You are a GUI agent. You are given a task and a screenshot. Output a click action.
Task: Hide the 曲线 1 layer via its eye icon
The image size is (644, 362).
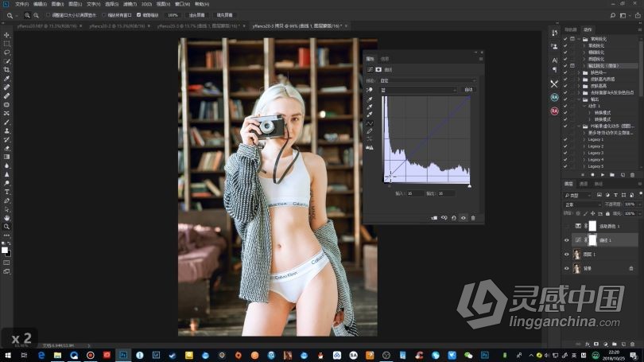coord(567,239)
